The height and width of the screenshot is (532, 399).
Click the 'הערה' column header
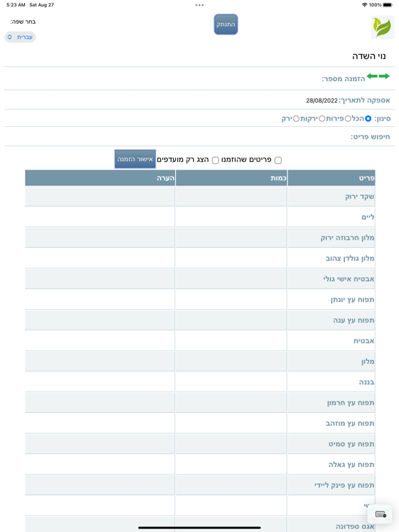point(100,178)
